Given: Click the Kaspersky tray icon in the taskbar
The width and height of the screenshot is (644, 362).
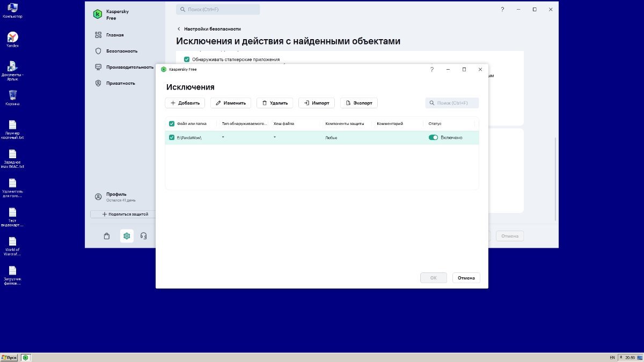Looking at the screenshot, I should coord(26,357).
